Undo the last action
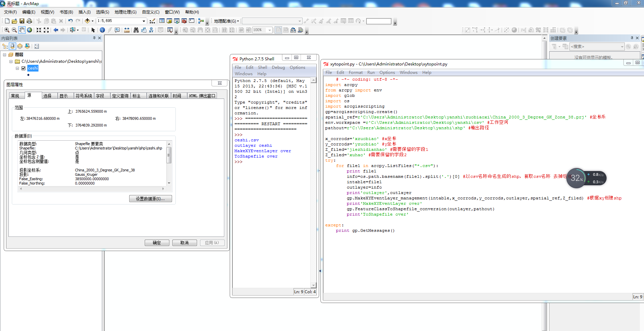The width and height of the screenshot is (644, 331). [70, 21]
